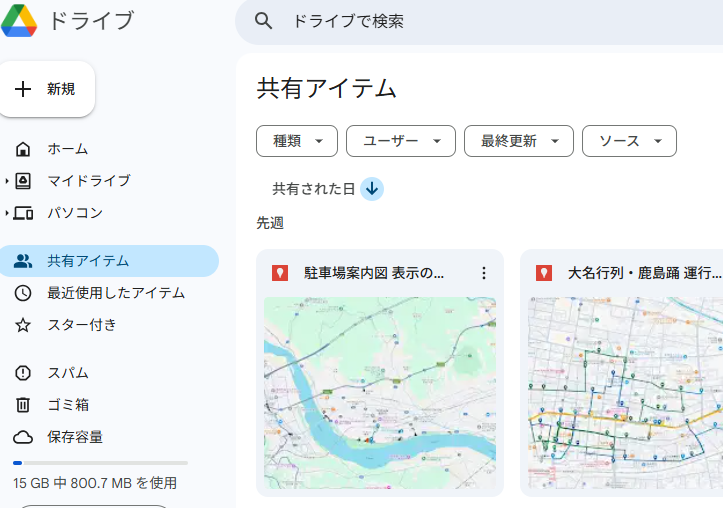Open the ソース filter dropdown
This screenshot has height=508, width=723.
pyautogui.click(x=629, y=141)
